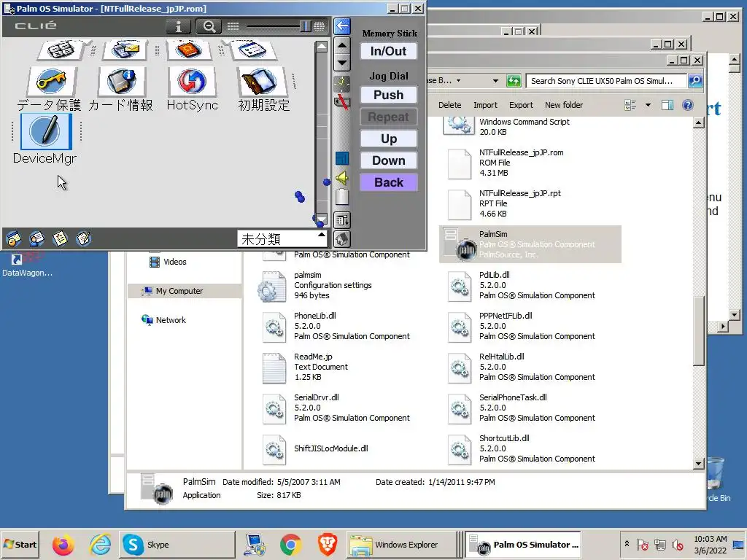Select the PalmSim application file
Image resolution: width=747 pixels, height=560 pixels.
pos(530,244)
